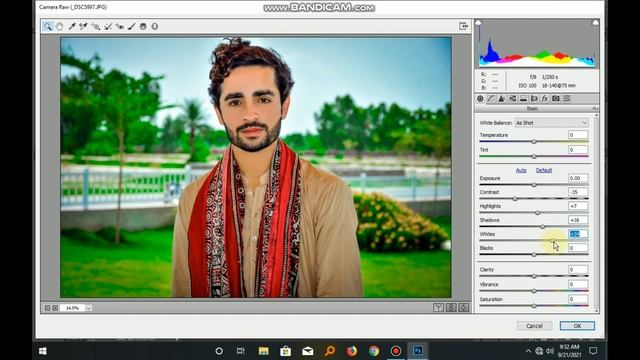Select the Spot Removal tool

[108, 27]
